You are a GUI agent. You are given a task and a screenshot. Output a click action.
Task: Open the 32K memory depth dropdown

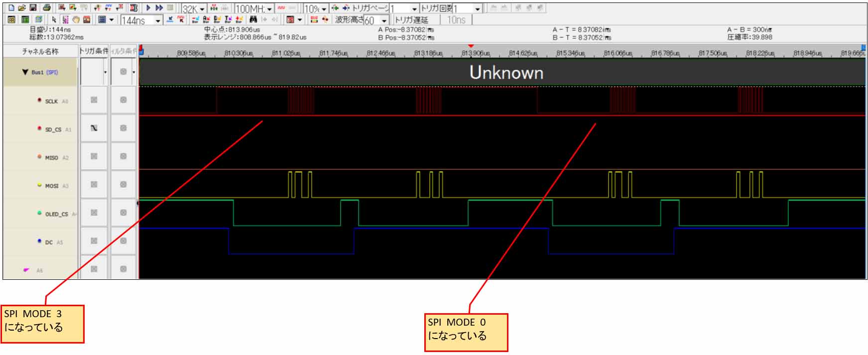[202, 9]
